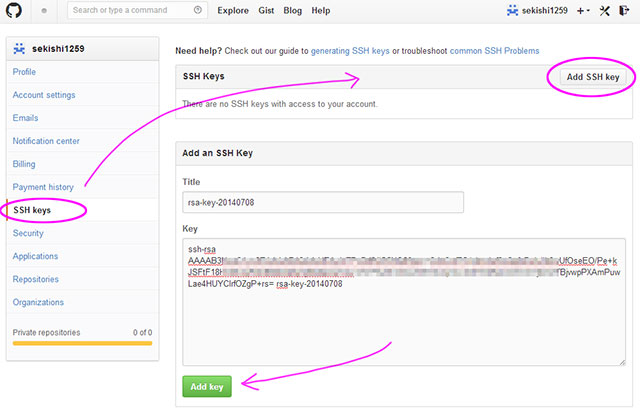Click the Key textarea resize handle
Viewport: 640px width, 414px height.
pos(622,362)
